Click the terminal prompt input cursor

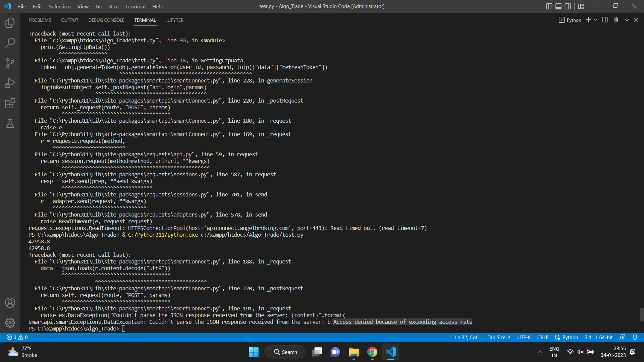[124, 328]
